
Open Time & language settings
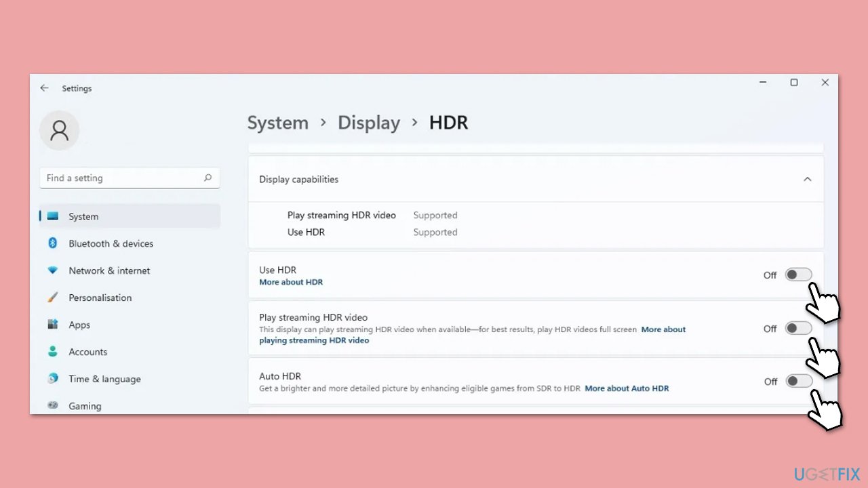coord(104,379)
